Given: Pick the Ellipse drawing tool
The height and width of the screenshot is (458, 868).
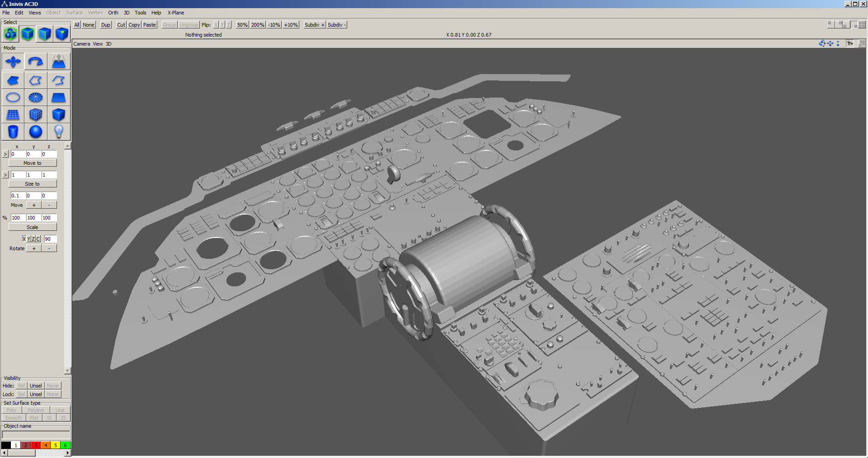Looking at the screenshot, I should [13, 98].
